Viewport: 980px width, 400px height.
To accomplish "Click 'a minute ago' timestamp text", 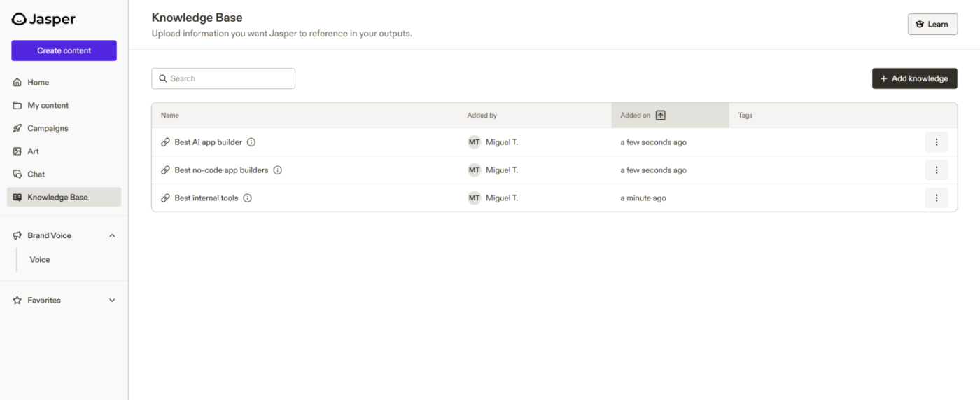I will pyautogui.click(x=643, y=198).
